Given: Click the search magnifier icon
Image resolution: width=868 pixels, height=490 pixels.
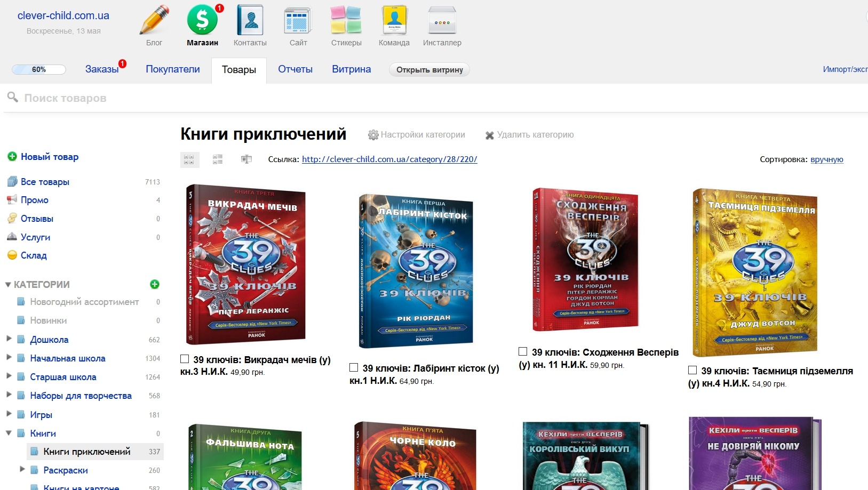Looking at the screenshot, I should coord(13,97).
